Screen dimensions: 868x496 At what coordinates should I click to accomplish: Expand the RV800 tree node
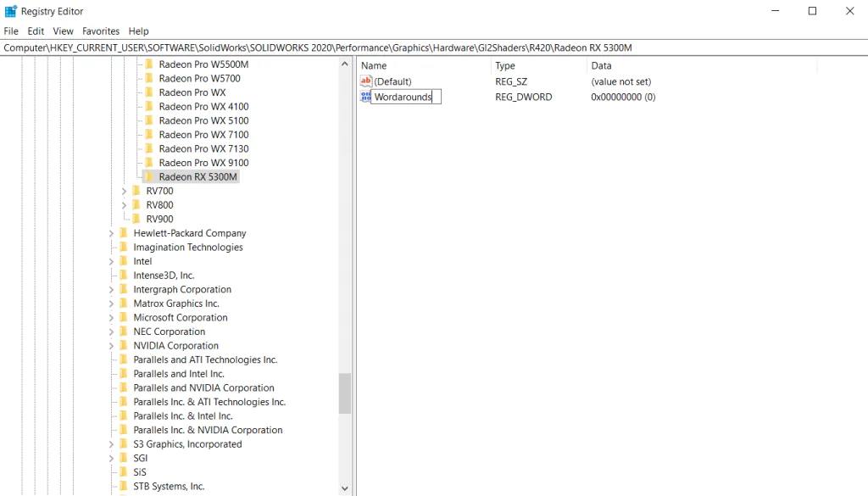click(x=124, y=205)
